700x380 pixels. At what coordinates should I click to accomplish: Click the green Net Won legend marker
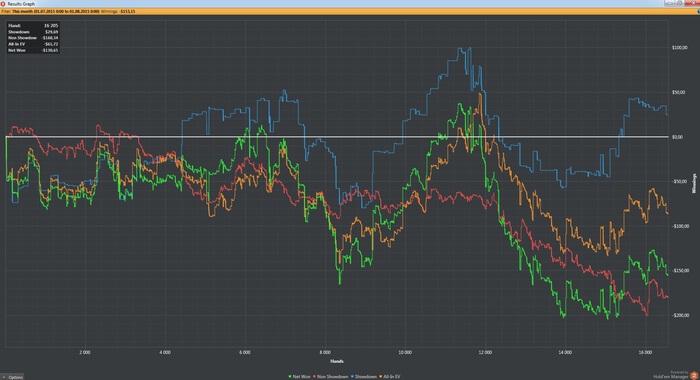[x=290, y=377]
